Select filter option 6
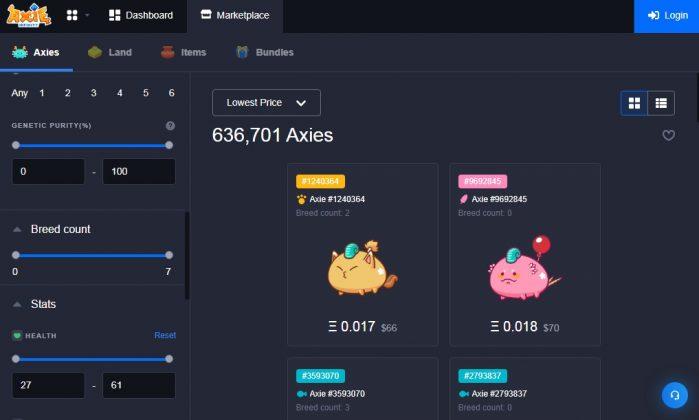 [172, 93]
